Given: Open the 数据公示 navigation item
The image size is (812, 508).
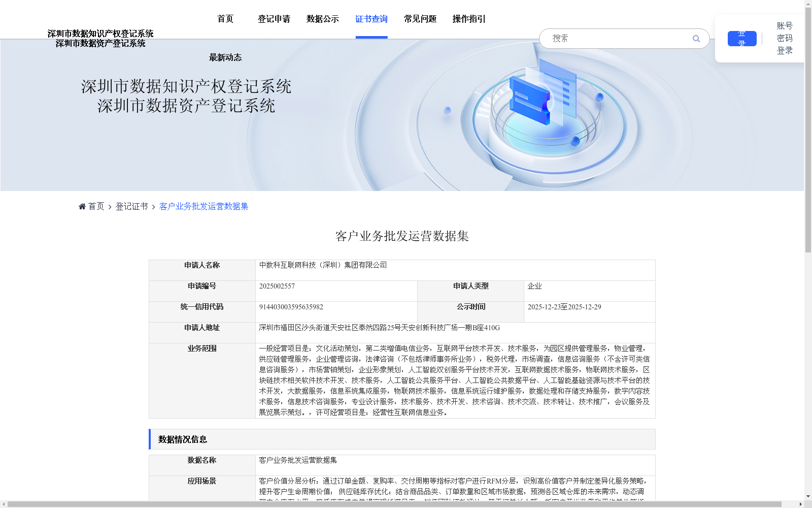Looking at the screenshot, I should click(323, 19).
